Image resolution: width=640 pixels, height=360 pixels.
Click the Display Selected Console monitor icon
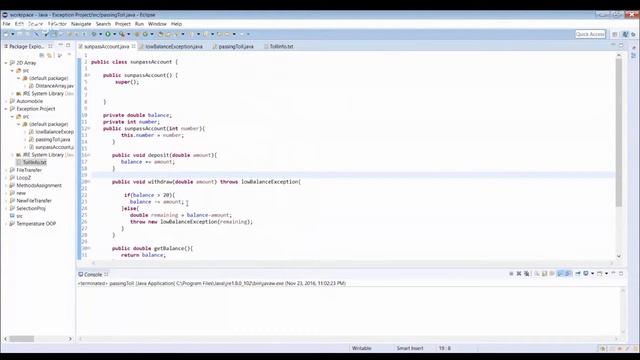pos(586,273)
